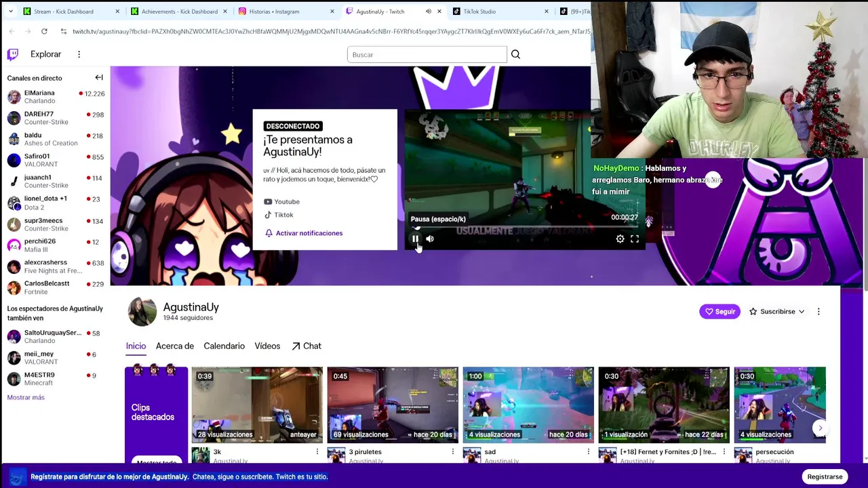
Task: Click the search magnifier button
Action: (x=515, y=54)
